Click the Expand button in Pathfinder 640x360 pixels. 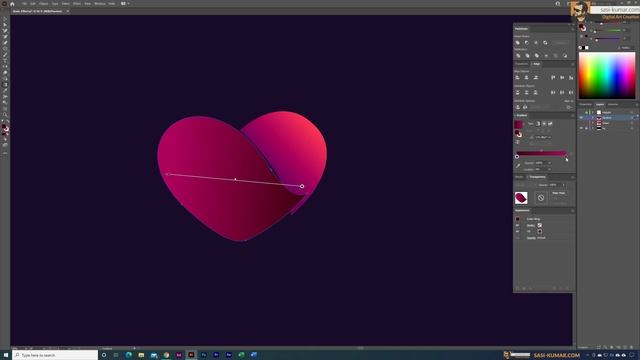[560, 42]
